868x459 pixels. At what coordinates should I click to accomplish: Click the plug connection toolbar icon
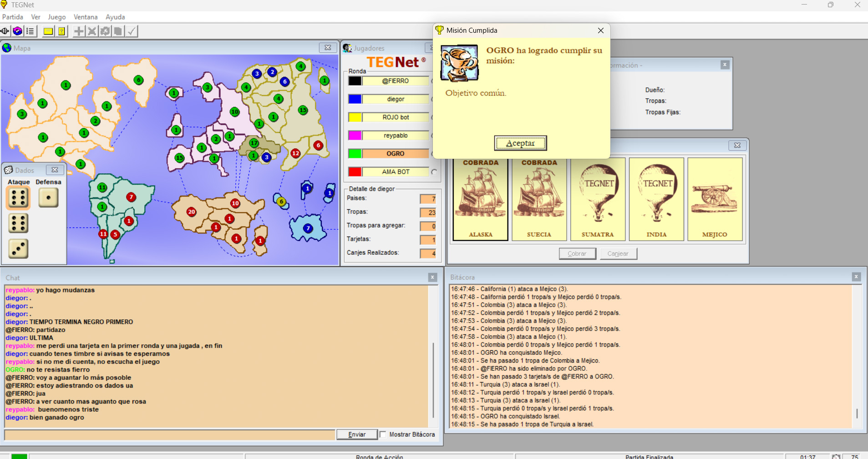pos(5,31)
